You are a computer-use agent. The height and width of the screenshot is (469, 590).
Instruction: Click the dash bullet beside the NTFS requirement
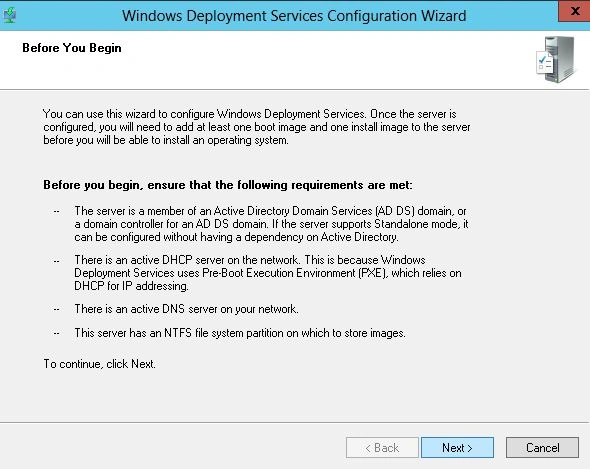[x=56, y=333]
